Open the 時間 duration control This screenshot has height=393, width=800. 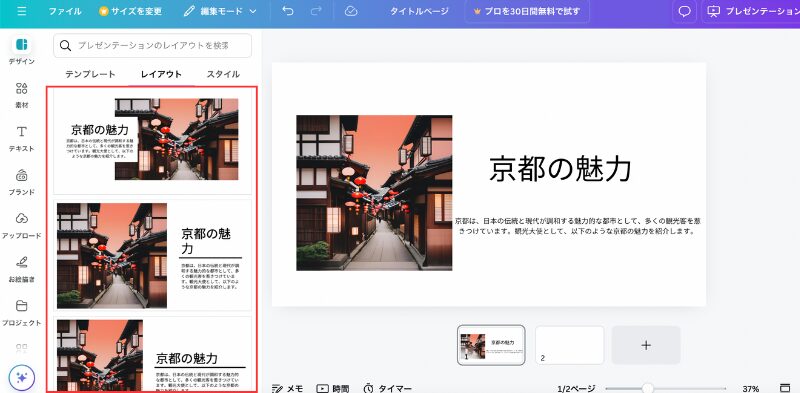(x=333, y=388)
